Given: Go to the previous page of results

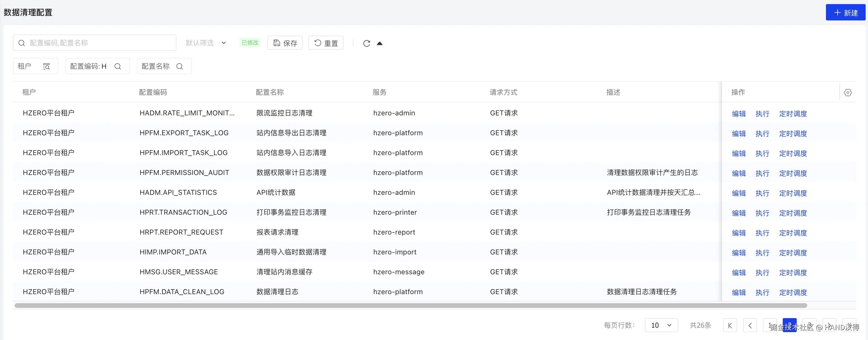Looking at the screenshot, I should (750, 325).
